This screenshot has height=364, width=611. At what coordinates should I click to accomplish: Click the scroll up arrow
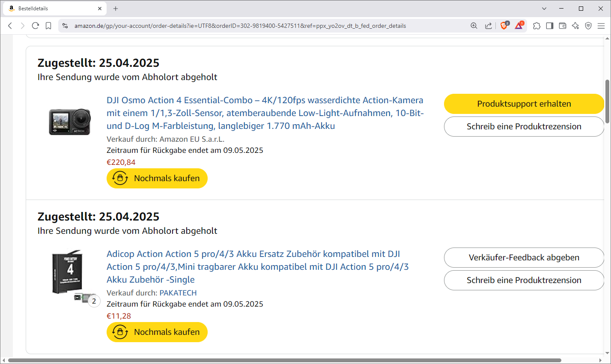tap(607, 39)
